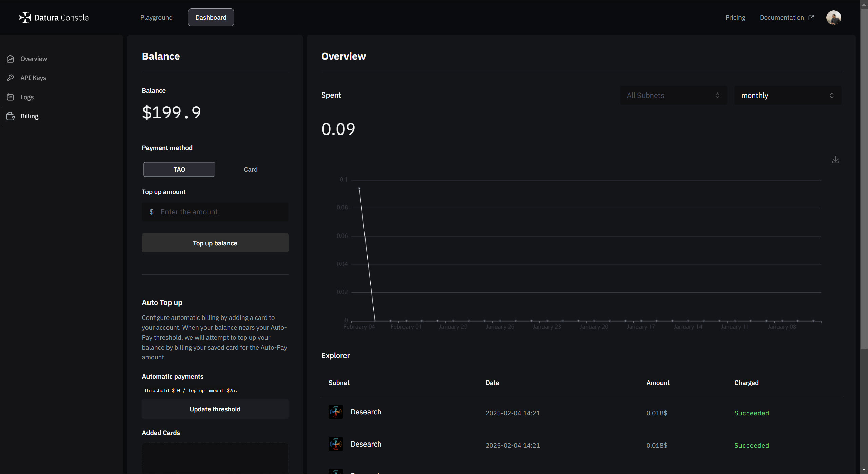Select TAO payment method

point(179,169)
